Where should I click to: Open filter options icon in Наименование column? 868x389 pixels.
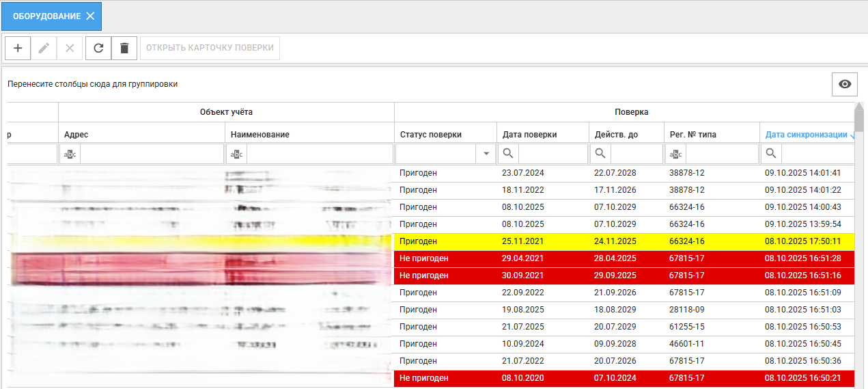coord(236,154)
